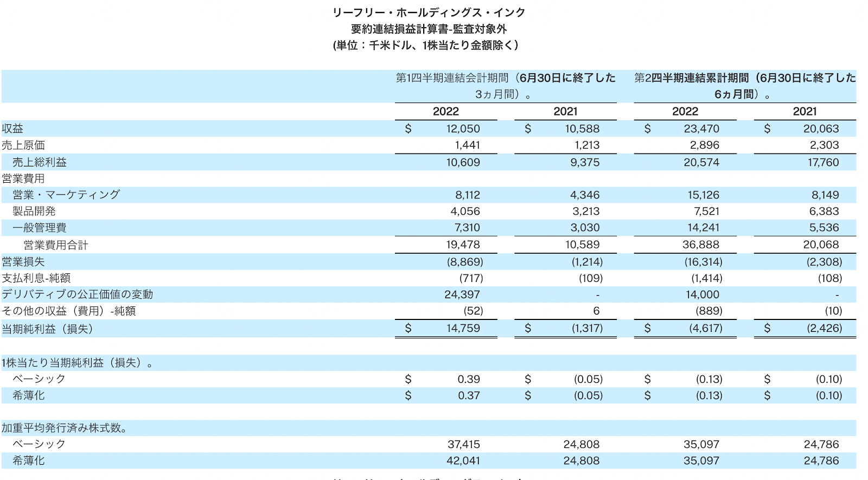
Task: Select sales and marketing value 4,346
Action: [x=585, y=195]
